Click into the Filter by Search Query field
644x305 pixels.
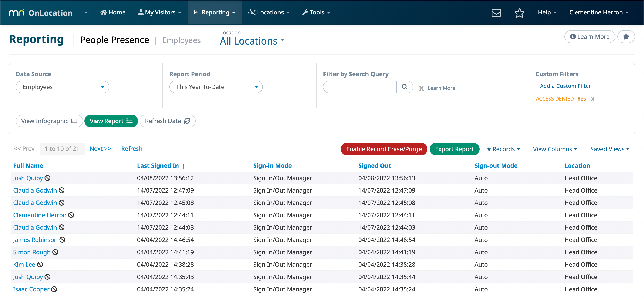coord(360,87)
